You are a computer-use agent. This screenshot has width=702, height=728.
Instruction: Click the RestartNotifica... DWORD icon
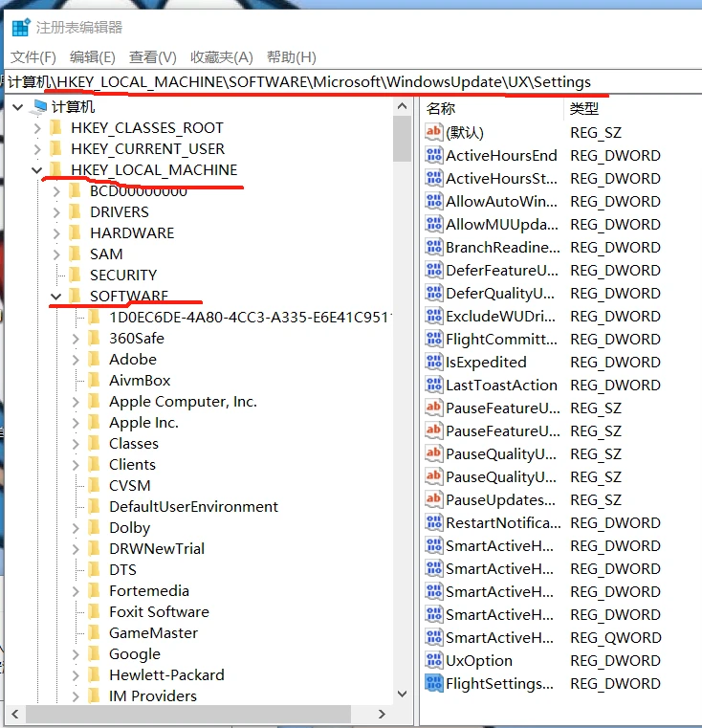pos(434,522)
